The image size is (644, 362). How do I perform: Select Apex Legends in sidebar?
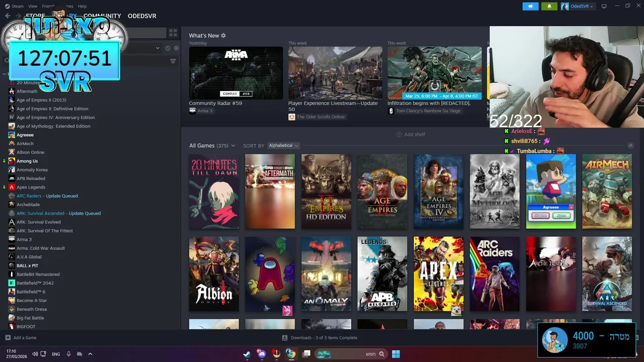coord(31,187)
